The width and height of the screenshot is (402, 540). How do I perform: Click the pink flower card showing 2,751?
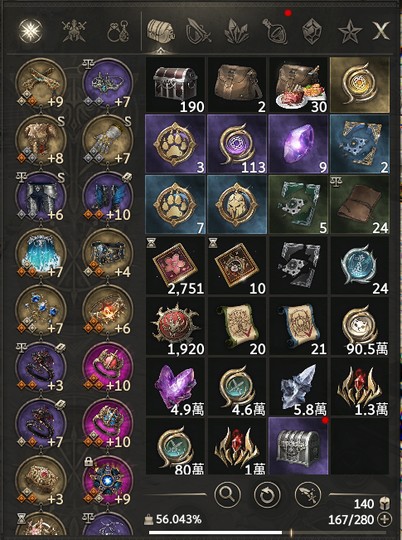(x=175, y=266)
